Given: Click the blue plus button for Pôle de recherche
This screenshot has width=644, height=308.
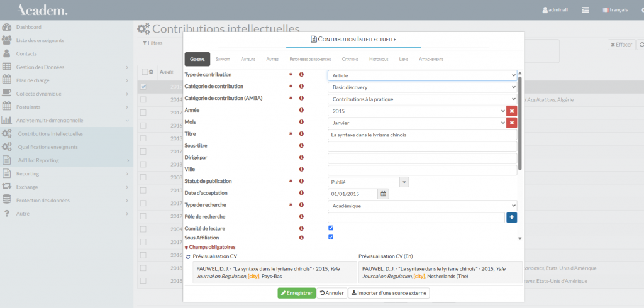Looking at the screenshot, I should click(511, 217).
